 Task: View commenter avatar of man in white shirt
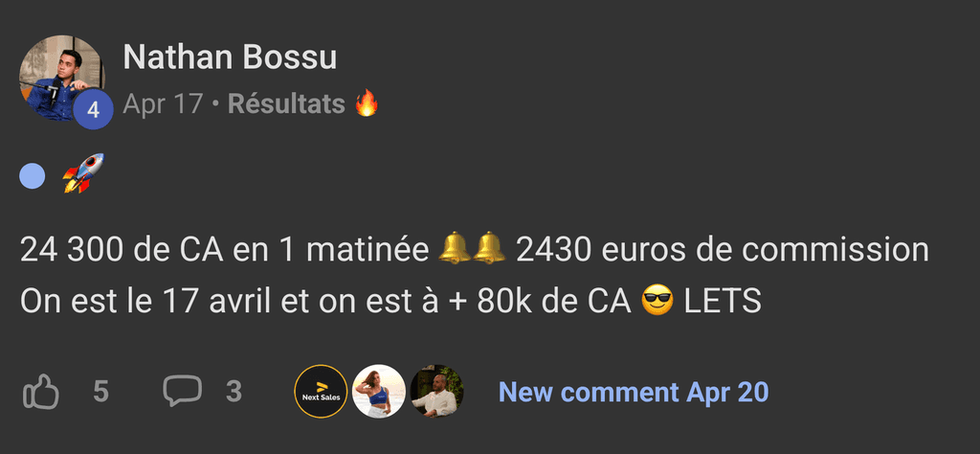436,392
